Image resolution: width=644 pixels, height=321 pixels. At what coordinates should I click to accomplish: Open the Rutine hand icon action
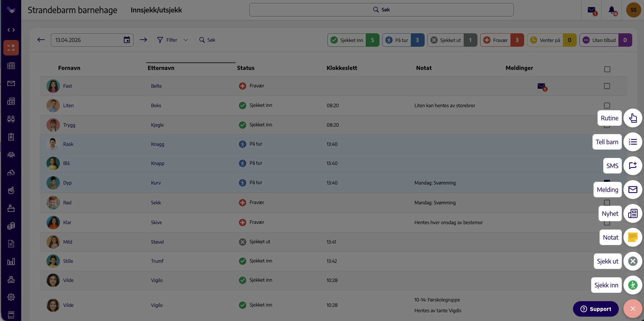[x=633, y=118]
